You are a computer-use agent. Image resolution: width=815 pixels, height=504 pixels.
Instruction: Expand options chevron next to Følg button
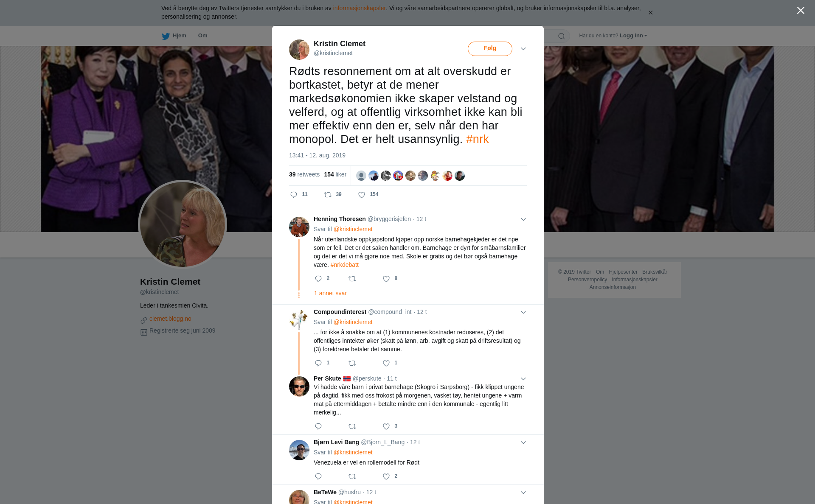tap(523, 49)
